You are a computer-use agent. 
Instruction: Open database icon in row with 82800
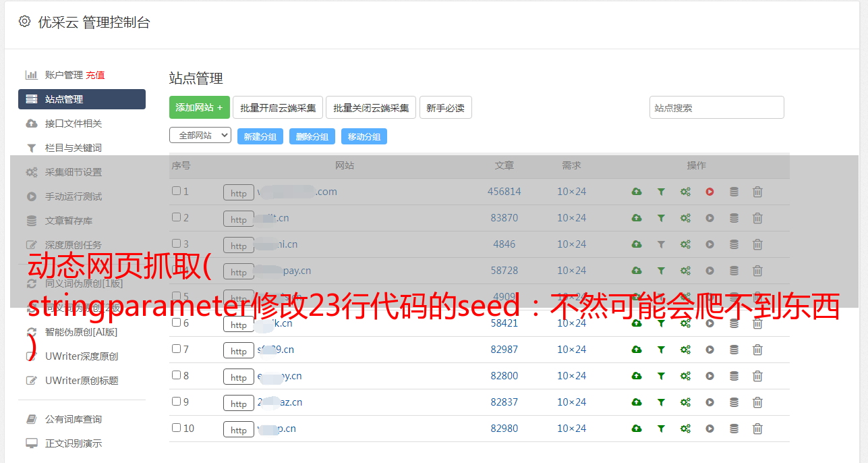tap(734, 376)
